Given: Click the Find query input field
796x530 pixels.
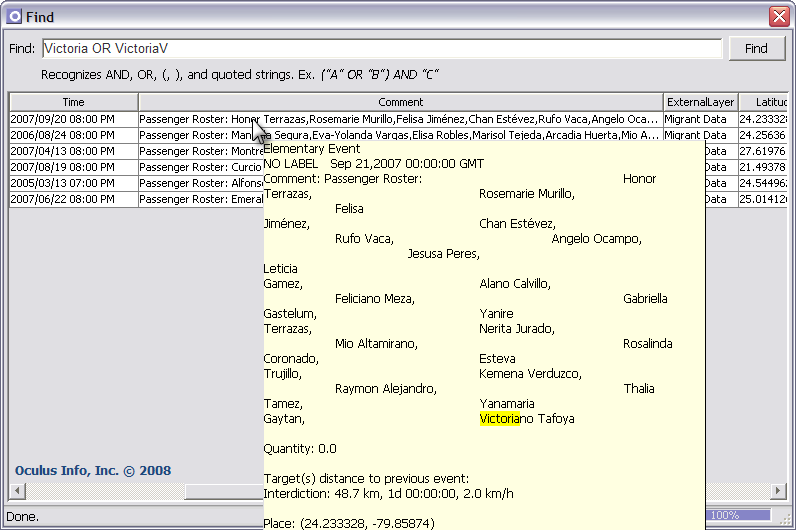Looking at the screenshot, I should [382, 49].
